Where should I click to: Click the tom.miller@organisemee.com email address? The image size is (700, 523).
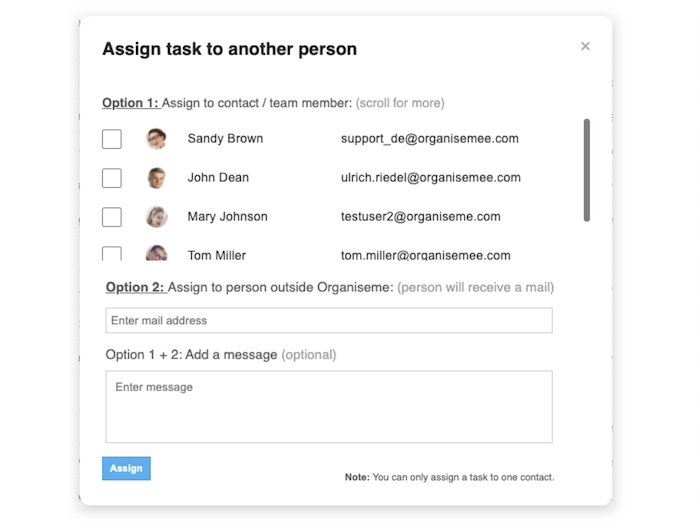(x=425, y=255)
